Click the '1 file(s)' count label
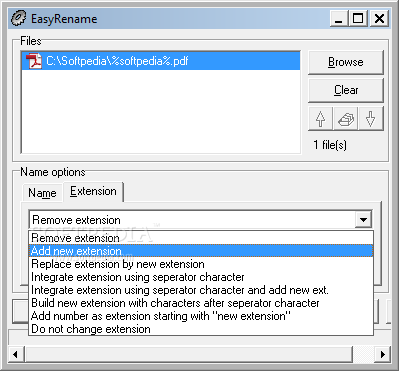The width and height of the screenshot is (399, 371). click(330, 145)
